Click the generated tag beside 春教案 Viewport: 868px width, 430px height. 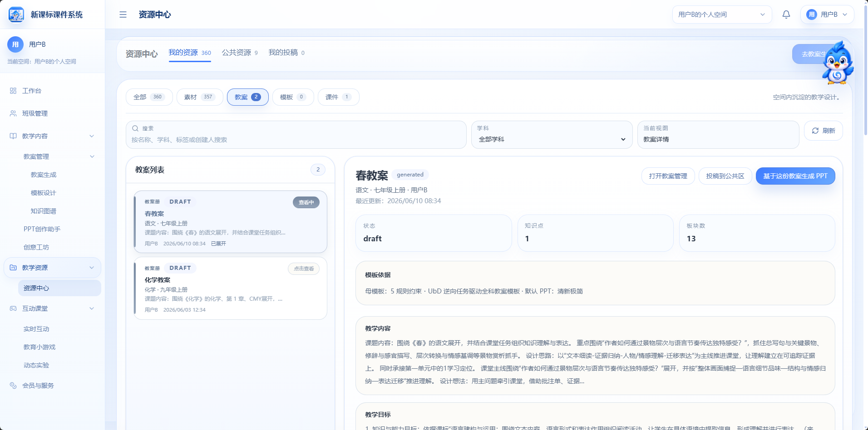coord(410,175)
